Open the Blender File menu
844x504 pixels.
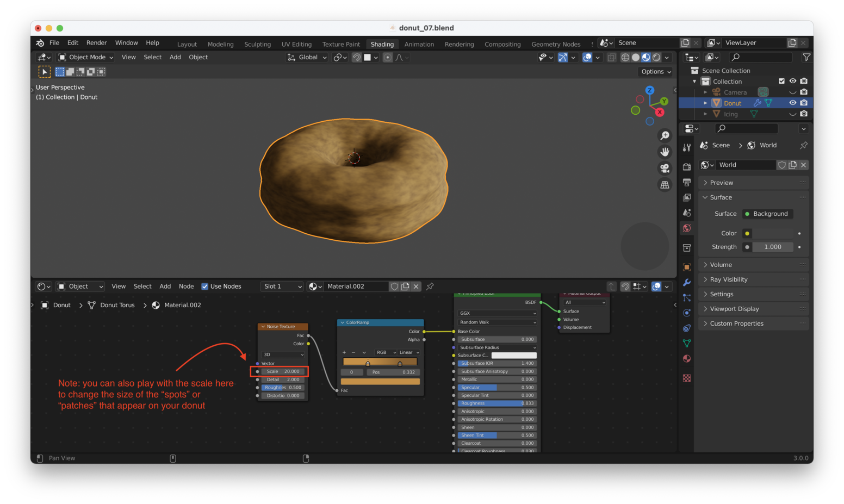point(54,42)
